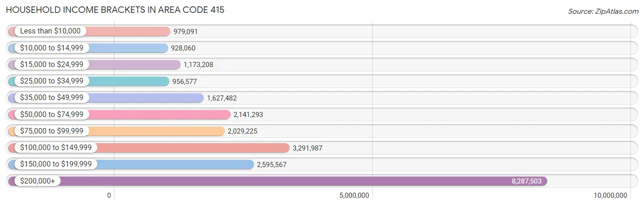The height and width of the screenshot is (206, 644).
Task: Select the 1,627,482 value label
Action: pos(222,98)
